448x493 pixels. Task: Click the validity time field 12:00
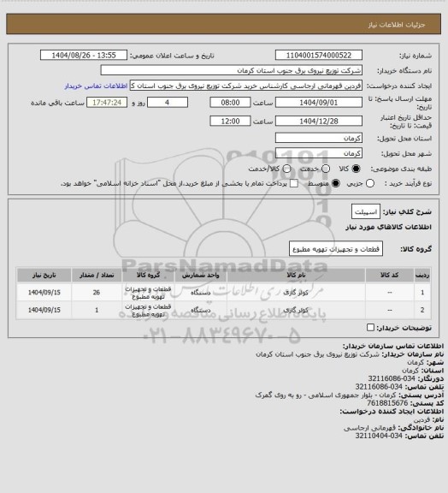230,121
